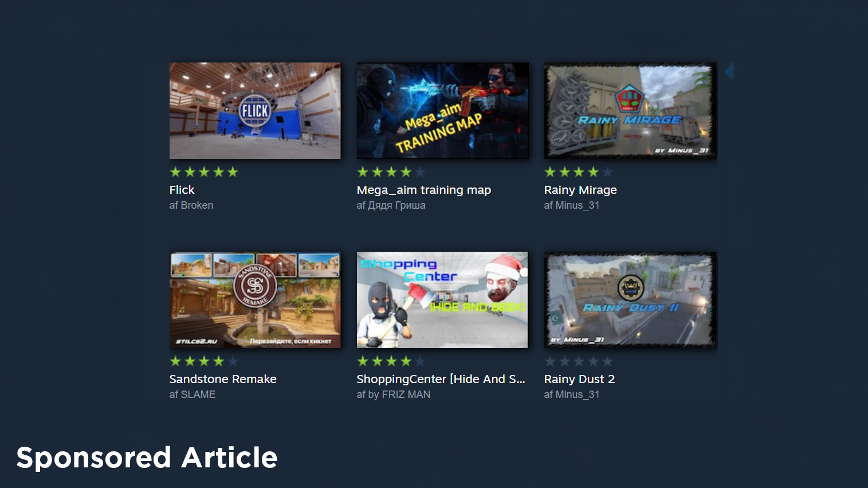Open author SLAME's profile link
868x488 pixels.
[x=198, y=395]
